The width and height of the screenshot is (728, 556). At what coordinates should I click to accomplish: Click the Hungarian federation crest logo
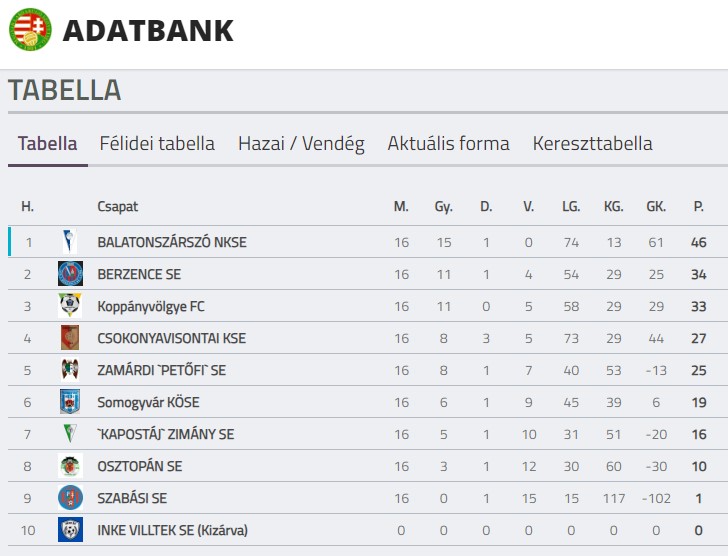[x=30, y=30]
